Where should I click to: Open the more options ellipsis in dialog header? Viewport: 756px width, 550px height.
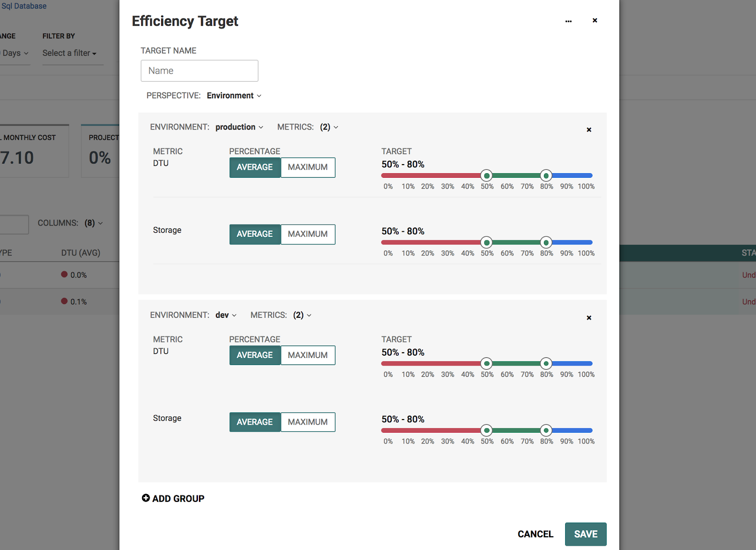pyautogui.click(x=568, y=21)
